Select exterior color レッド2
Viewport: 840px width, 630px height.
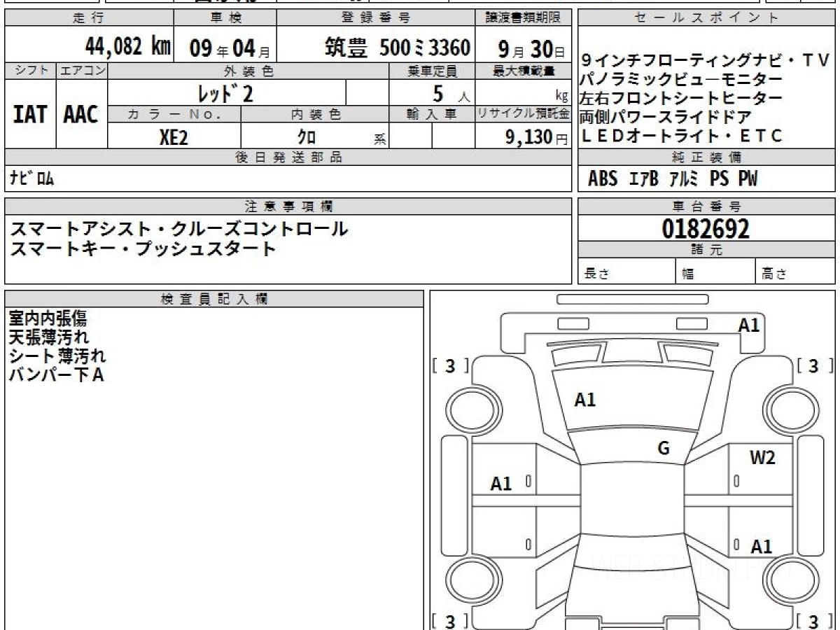(x=226, y=92)
